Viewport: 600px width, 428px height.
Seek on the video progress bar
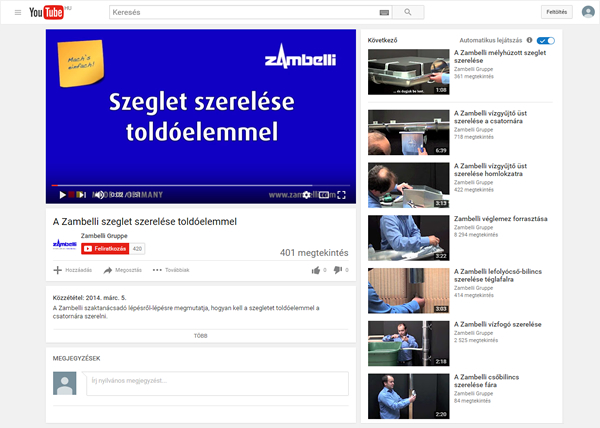click(x=201, y=186)
